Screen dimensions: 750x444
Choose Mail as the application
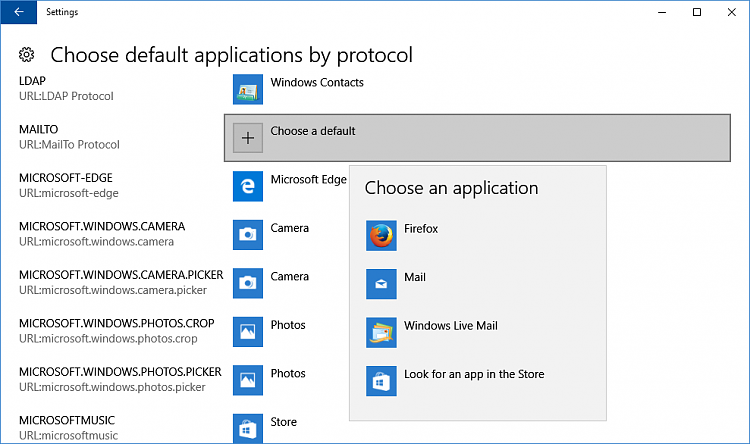point(415,277)
